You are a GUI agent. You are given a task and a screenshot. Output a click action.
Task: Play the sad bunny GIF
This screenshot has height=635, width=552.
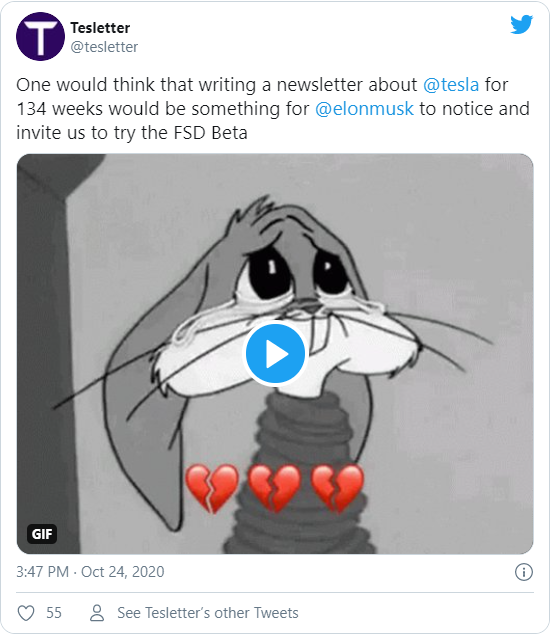(x=275, y=354)
